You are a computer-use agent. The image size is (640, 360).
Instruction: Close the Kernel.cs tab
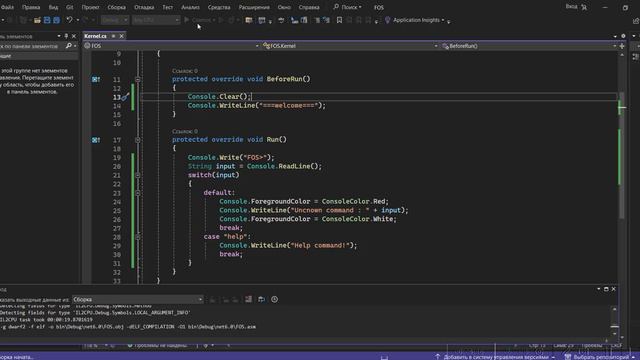(x=121, y=36)
